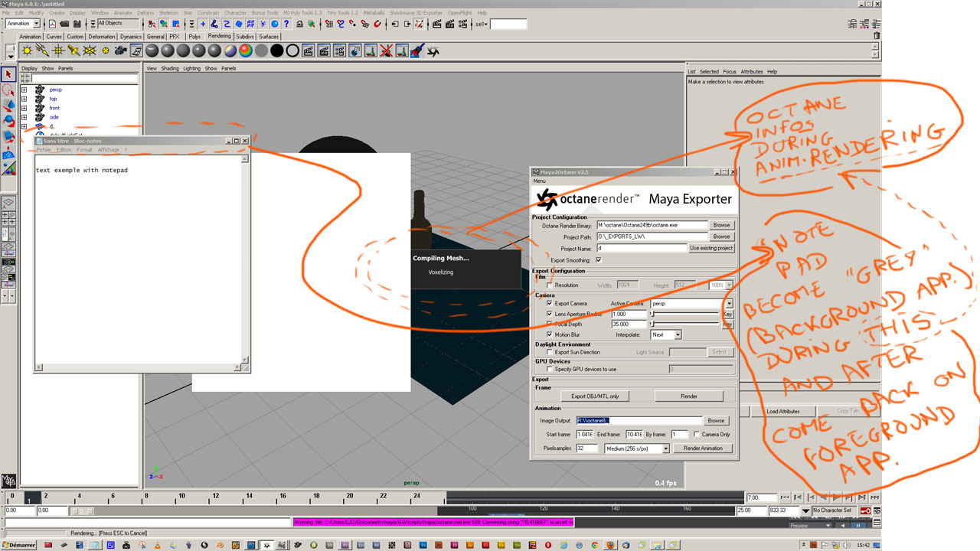Assign the black sphere shader
The image size is (980, 551).
click(x=276, y=51)
